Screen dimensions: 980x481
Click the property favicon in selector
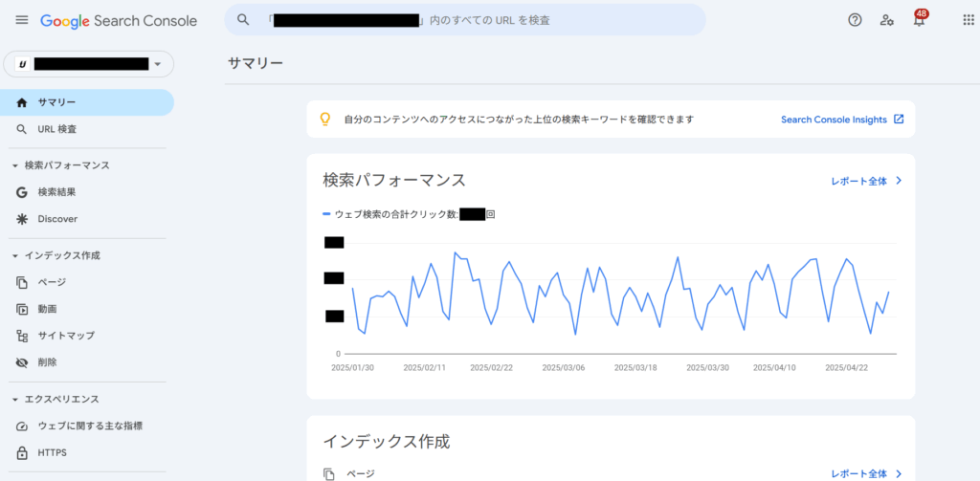pyautogui.click(x=23, y=64)
